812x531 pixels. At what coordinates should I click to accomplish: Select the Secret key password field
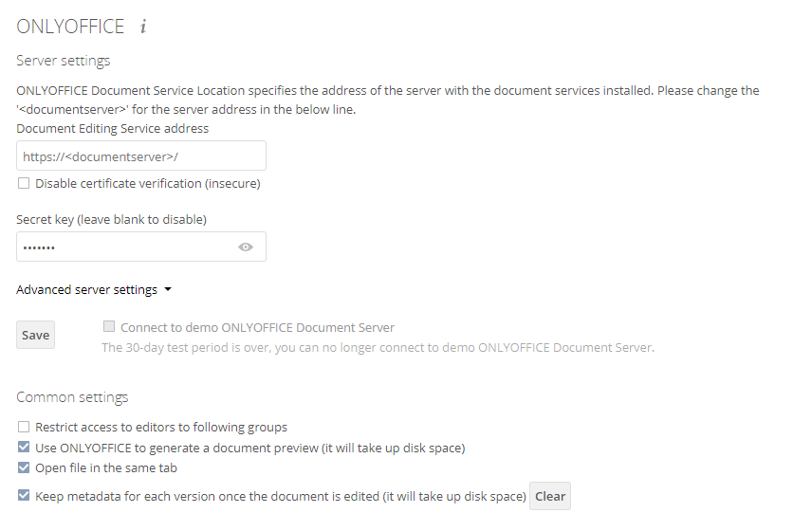(x=141, y=247)
